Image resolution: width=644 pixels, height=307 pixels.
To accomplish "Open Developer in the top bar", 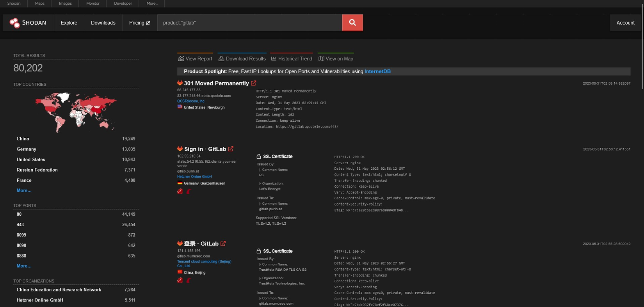I will (x=123, y=4).
